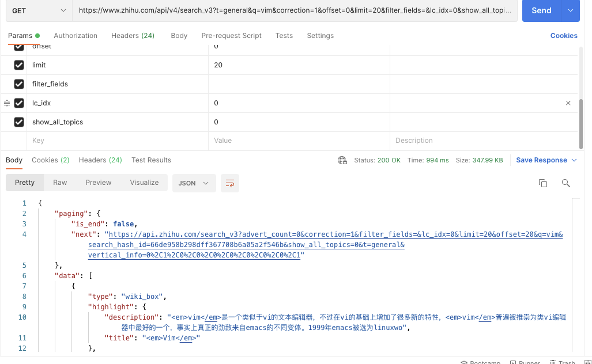Open the request Headers (24) tab
This screenshot has width=592, height=364.
pyautogui.click(x=133, y=36)
